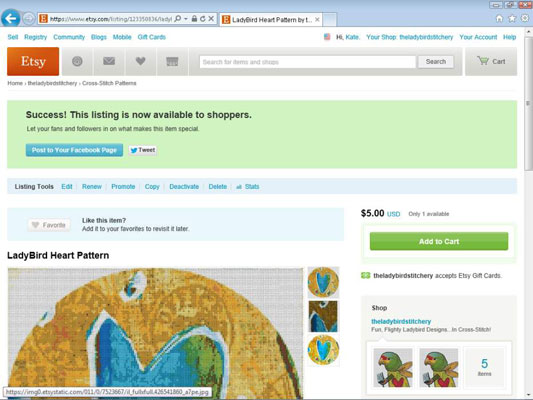Click the browser back arrow button
Image resolution: width=533 pixels, height=400 pixels.
tap(11, 18)
